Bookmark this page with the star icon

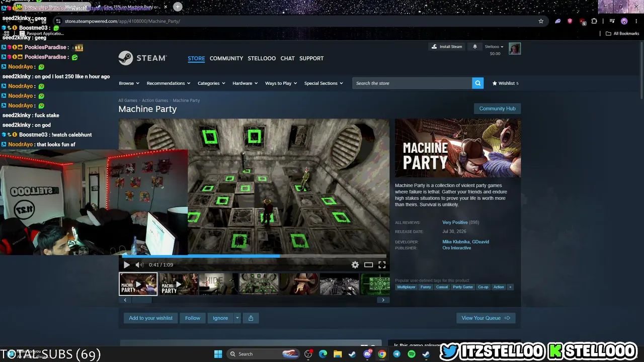(x=541, y=21)
